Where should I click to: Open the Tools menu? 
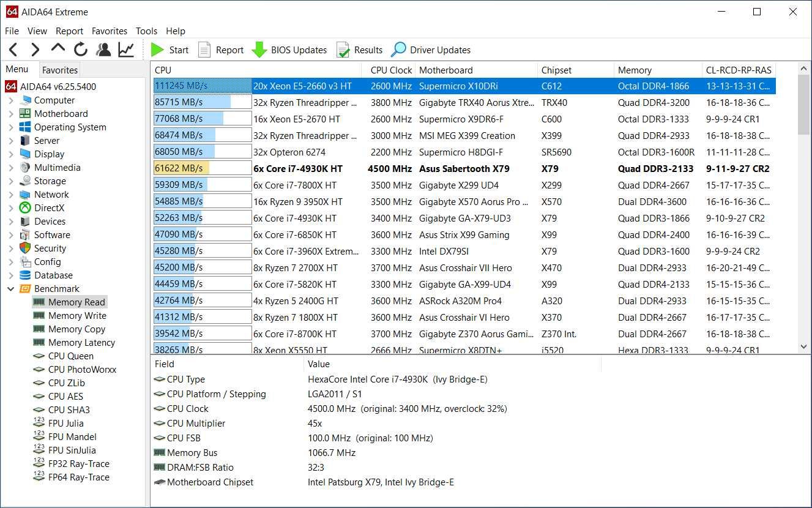(x=146, y=31)
